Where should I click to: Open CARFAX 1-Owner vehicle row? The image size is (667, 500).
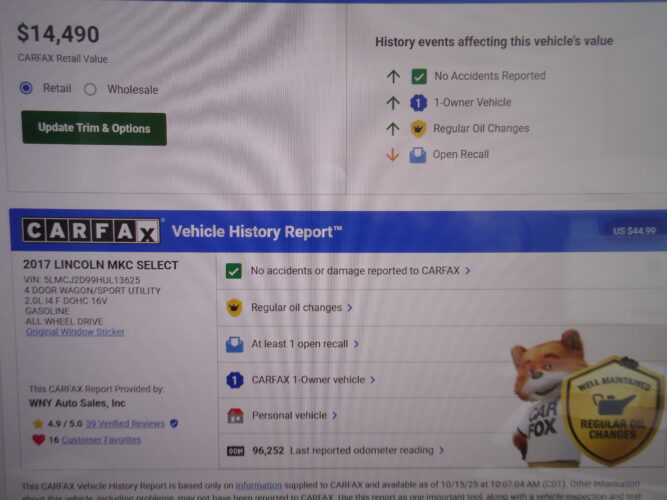click(366, 380)
